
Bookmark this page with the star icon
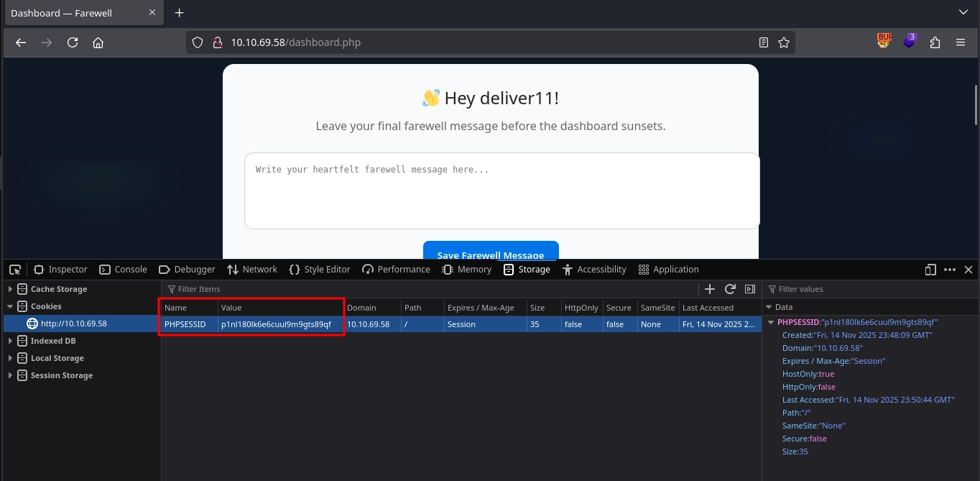click(784, 42)
